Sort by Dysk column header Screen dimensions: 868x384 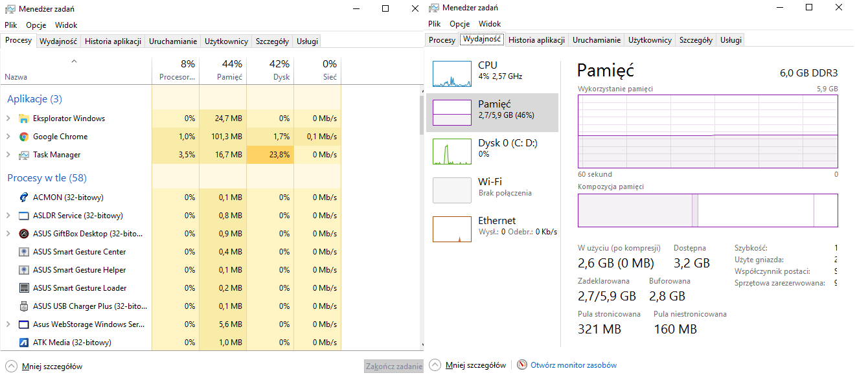(x=270, y=71)
